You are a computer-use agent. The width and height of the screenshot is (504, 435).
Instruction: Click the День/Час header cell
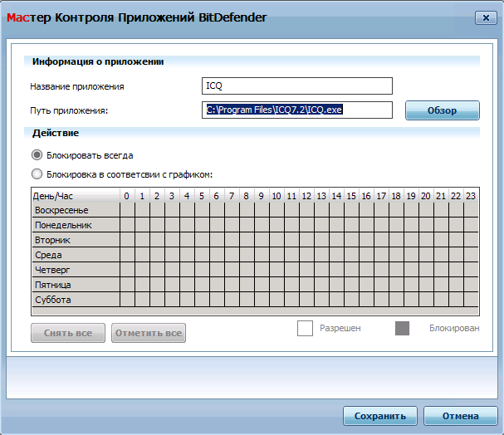tap(76, 196)
